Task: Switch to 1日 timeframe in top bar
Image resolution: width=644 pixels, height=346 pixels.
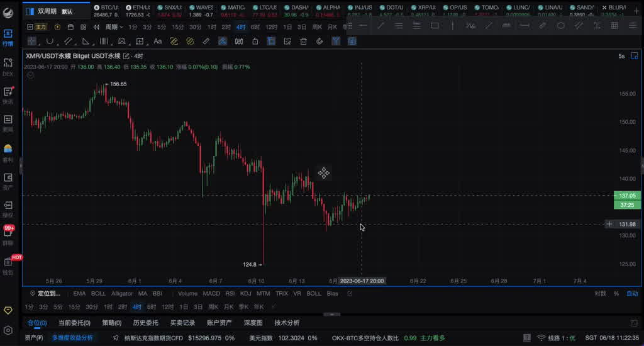Action: pos(287,27)
